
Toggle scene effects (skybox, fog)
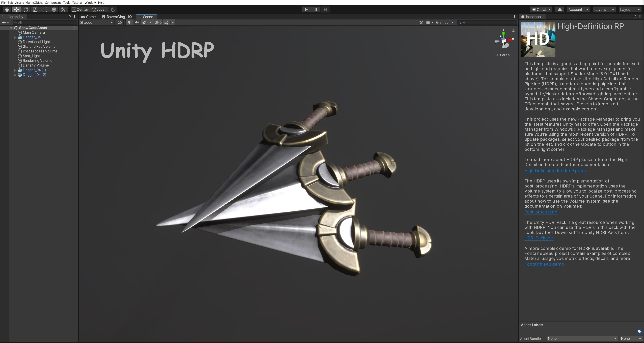144,22
